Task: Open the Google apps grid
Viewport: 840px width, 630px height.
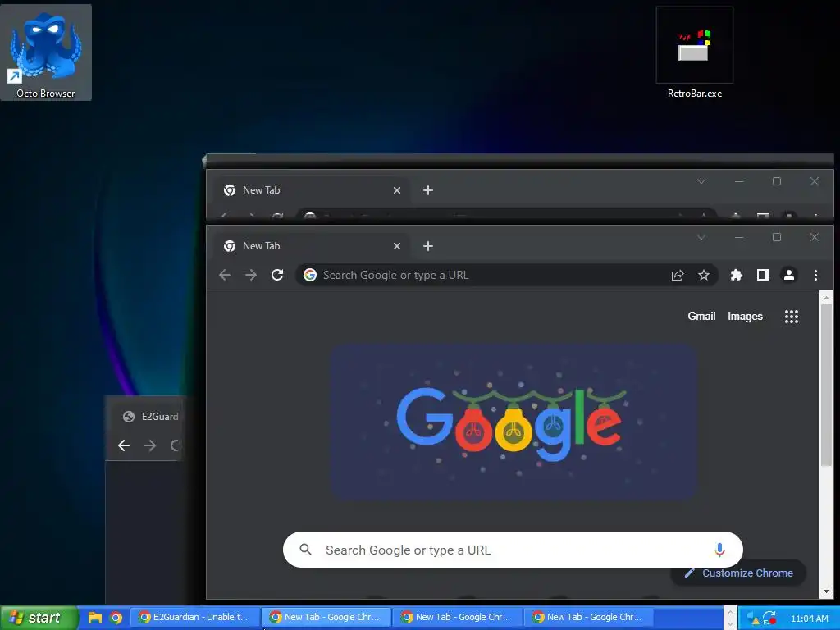Action: [792, 317]
